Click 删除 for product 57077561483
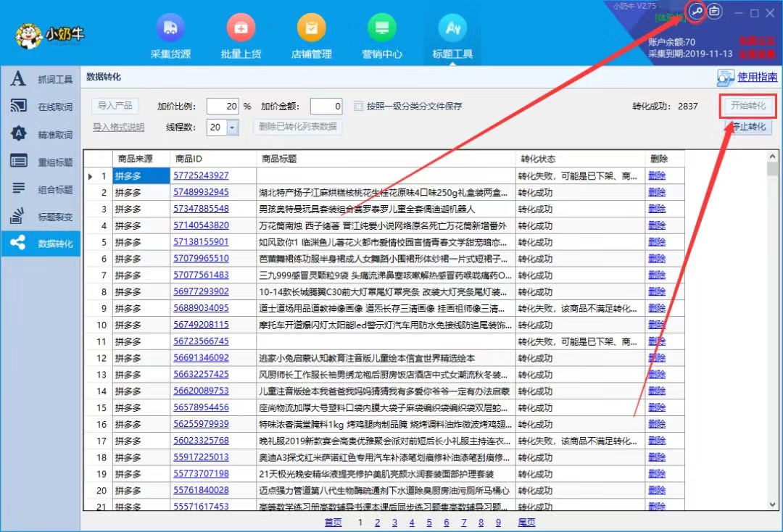 [x=657, y=275]
